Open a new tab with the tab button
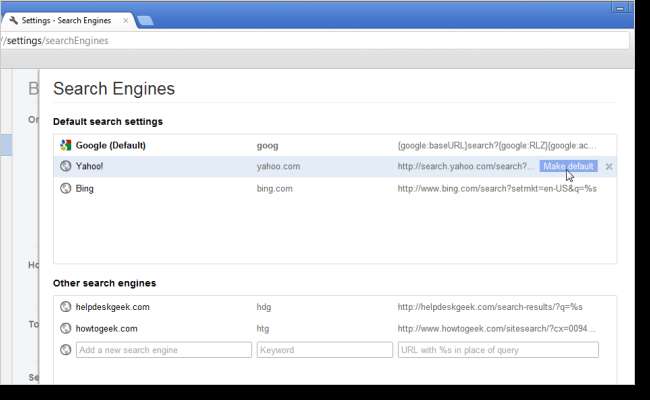Viewport: 650px width, 400px height. point(145,21)
